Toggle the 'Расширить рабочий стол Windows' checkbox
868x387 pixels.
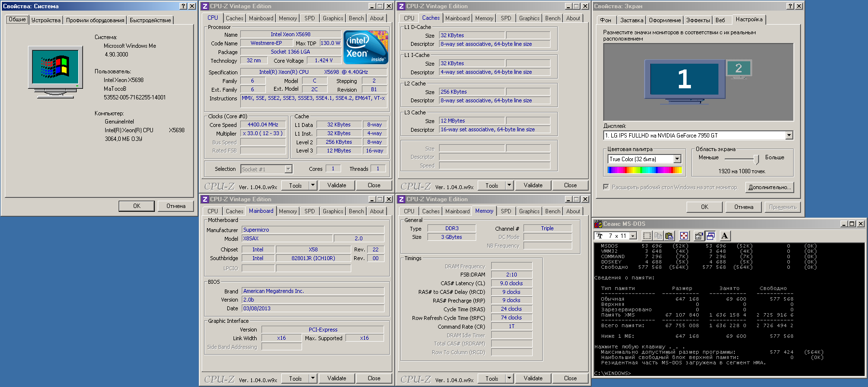tap(606, 187)
